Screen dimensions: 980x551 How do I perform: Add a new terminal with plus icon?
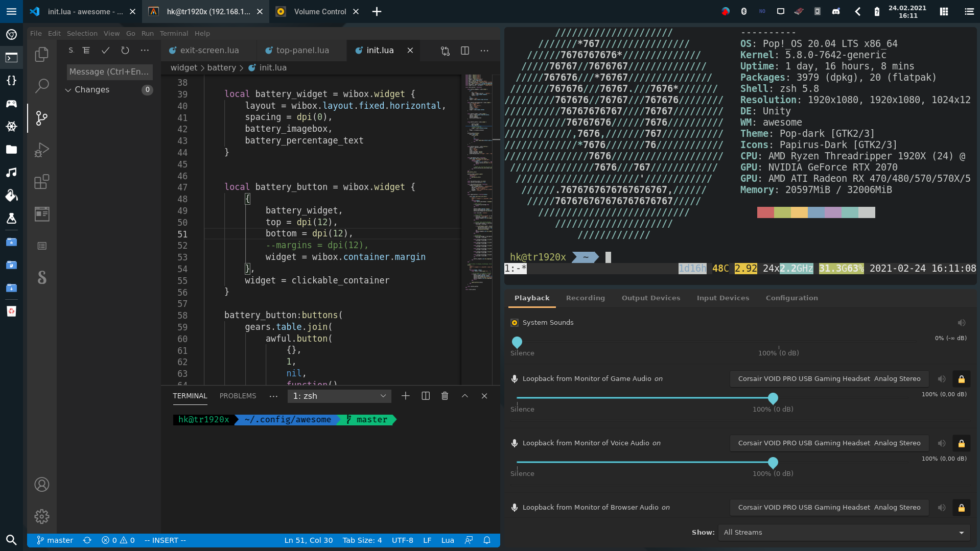(406, 396)
